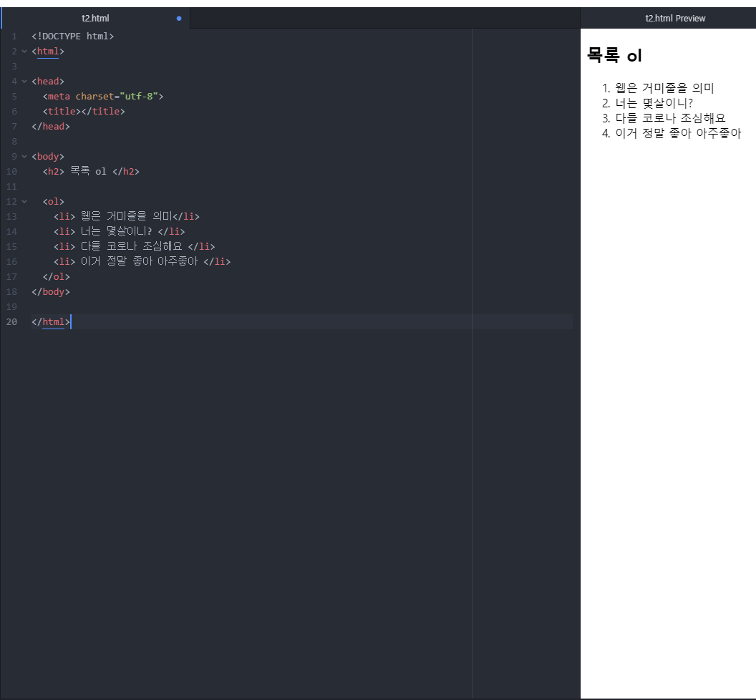Click the closing </html> tag on line 20

(x=51, y=321)
